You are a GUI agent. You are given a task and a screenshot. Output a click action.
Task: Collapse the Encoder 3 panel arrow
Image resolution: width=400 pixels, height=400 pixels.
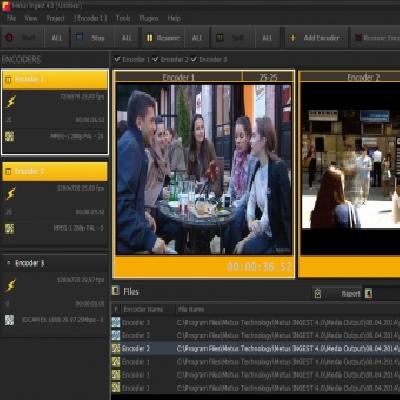(9, 263)
